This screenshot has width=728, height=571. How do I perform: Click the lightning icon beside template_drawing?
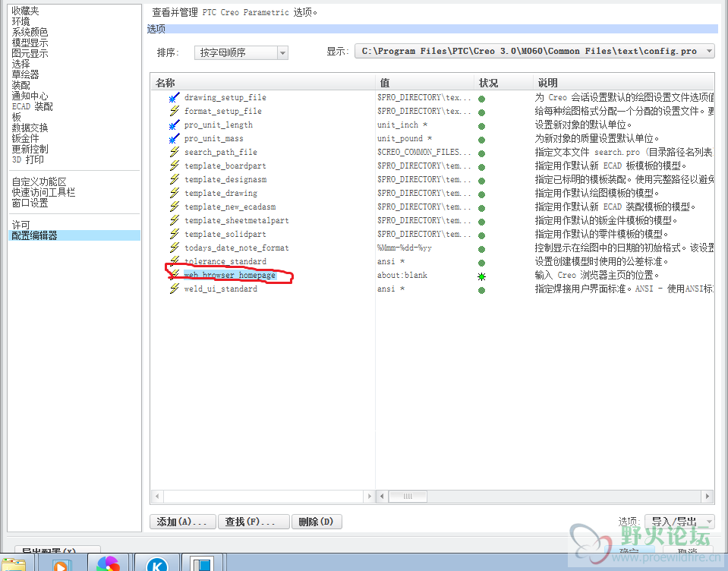(x=174, y=193)
